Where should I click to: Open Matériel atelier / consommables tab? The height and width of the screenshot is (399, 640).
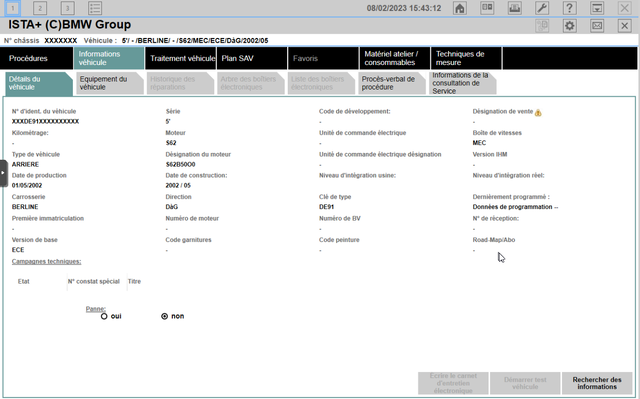(x=395, y=58)
